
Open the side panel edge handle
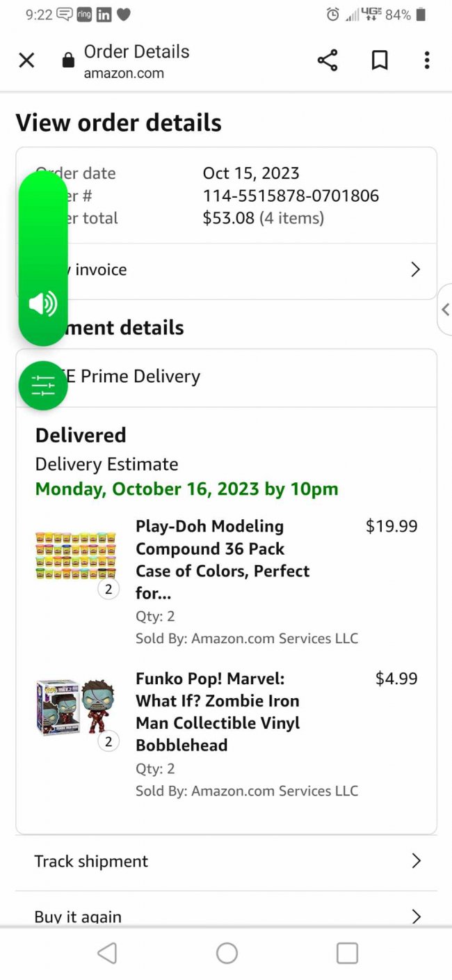point(445,309)
